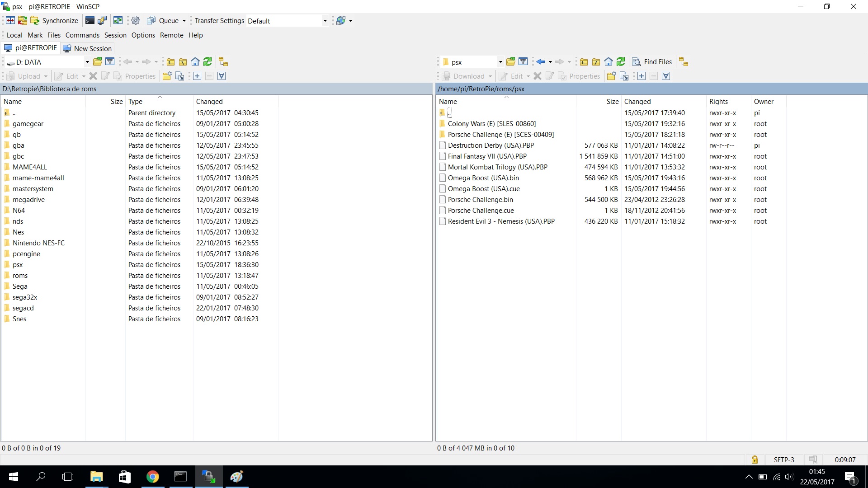Show the remote directory tree icon

coord(684,62)
